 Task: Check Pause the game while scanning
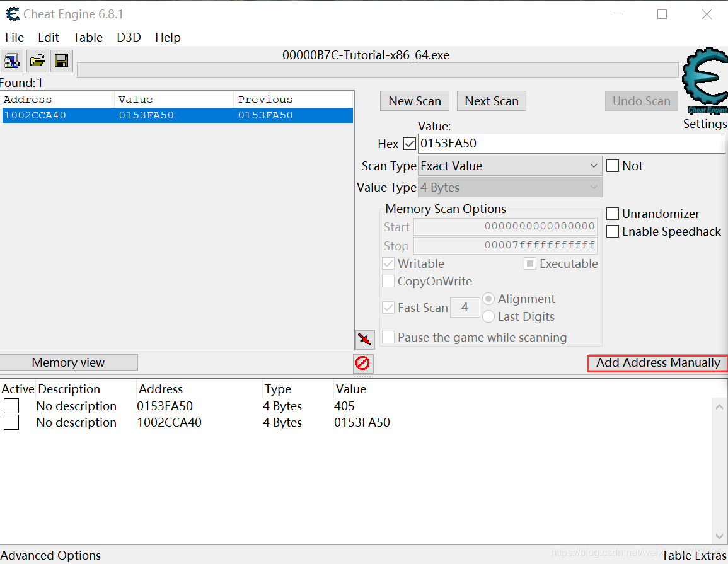388,337
